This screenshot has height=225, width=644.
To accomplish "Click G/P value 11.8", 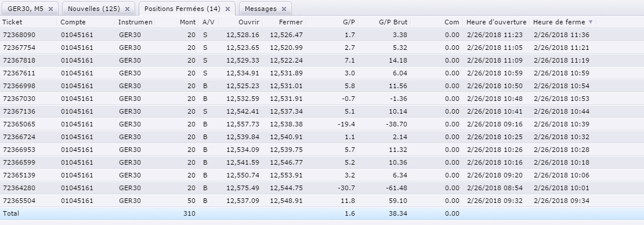I will 348,201.
